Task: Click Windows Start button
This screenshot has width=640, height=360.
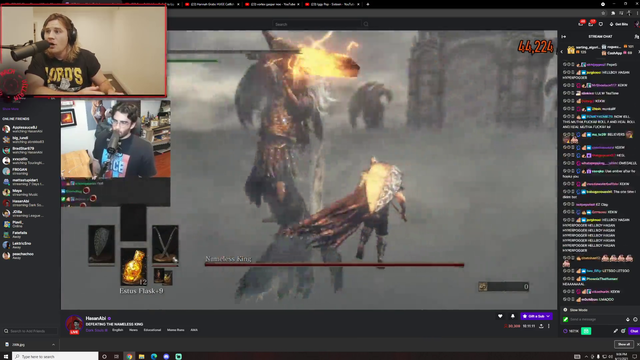Action: (x=6, y=356)
